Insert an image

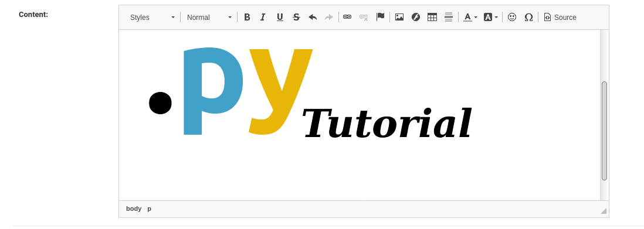point(399,17)
